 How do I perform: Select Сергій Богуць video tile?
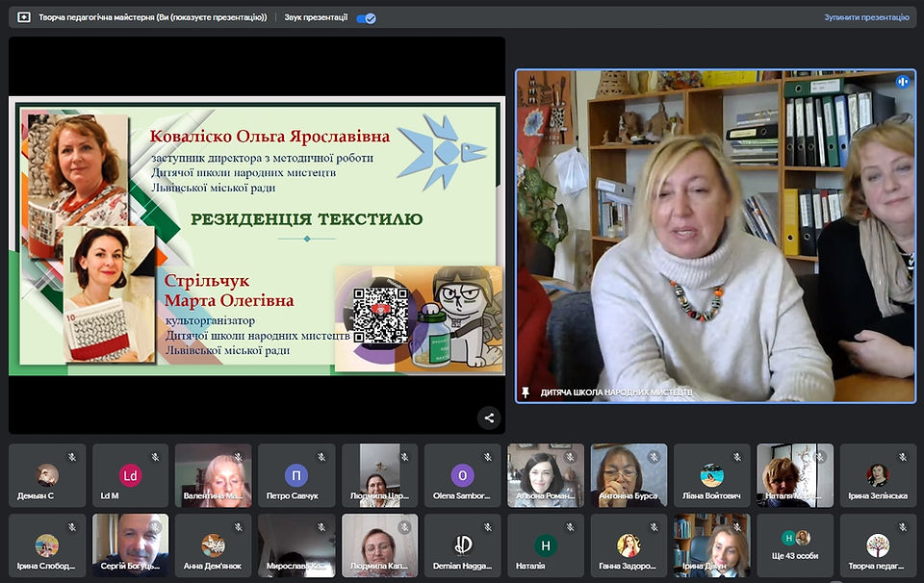[130, 545]
